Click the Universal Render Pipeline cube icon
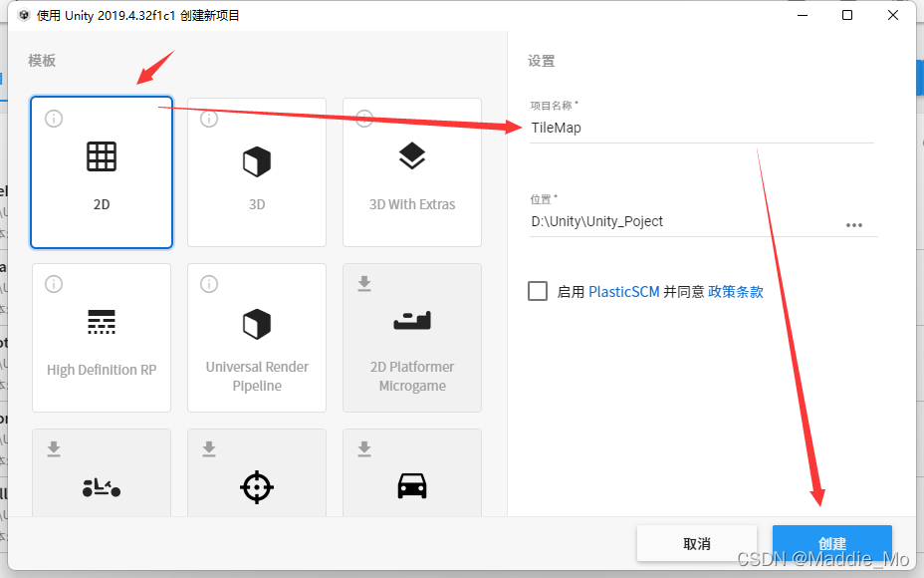Image resolution: width=924 pixels, height=578 pixels. (x=257, y=324)
